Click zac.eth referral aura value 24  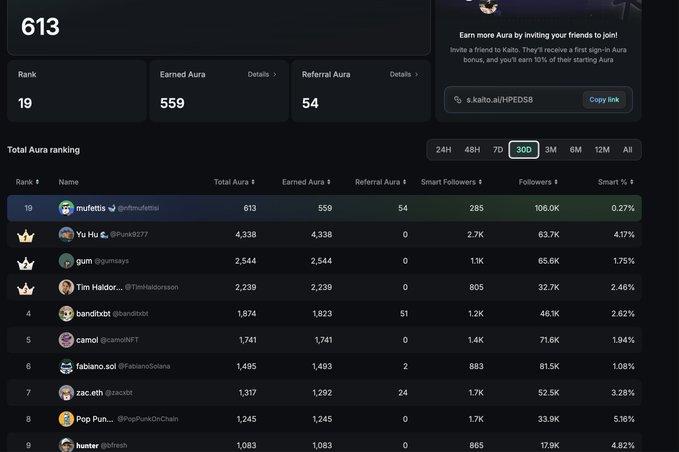pos(403,393)
